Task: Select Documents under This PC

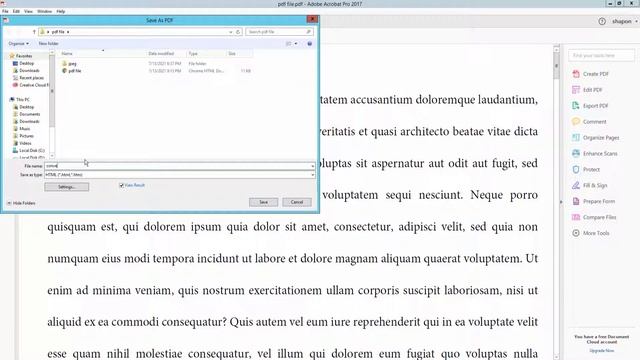Action: [x=27, y=114]
